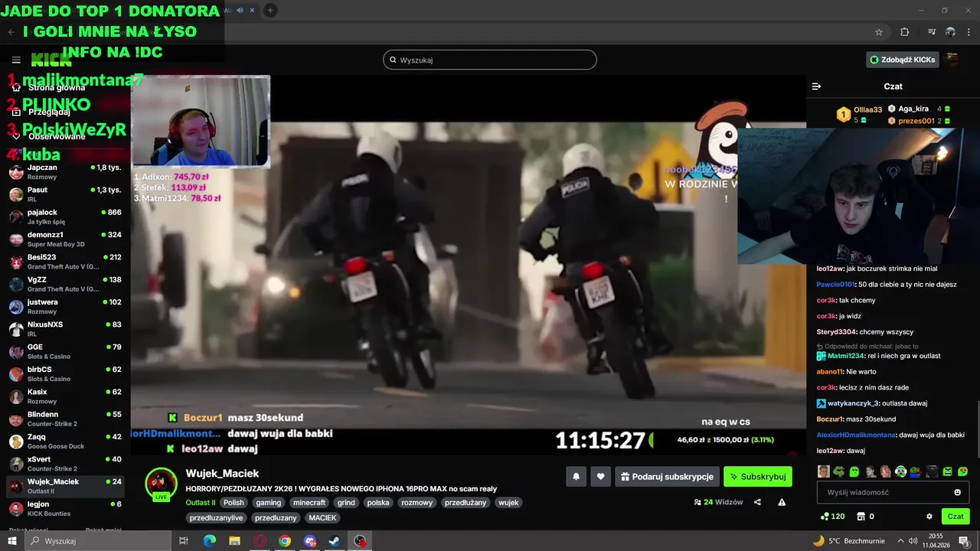Open demonzz1 channel in sidebar

[x=65, y=239]
